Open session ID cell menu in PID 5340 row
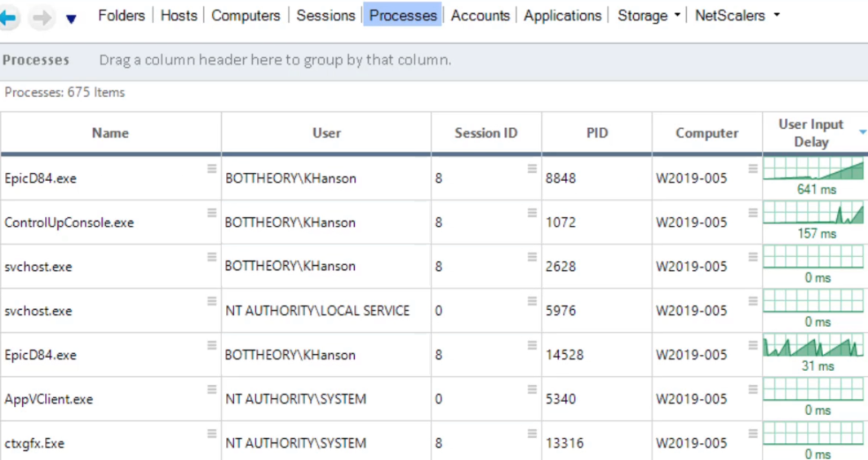This screenshot has width=868, height=460. [532, 390]
